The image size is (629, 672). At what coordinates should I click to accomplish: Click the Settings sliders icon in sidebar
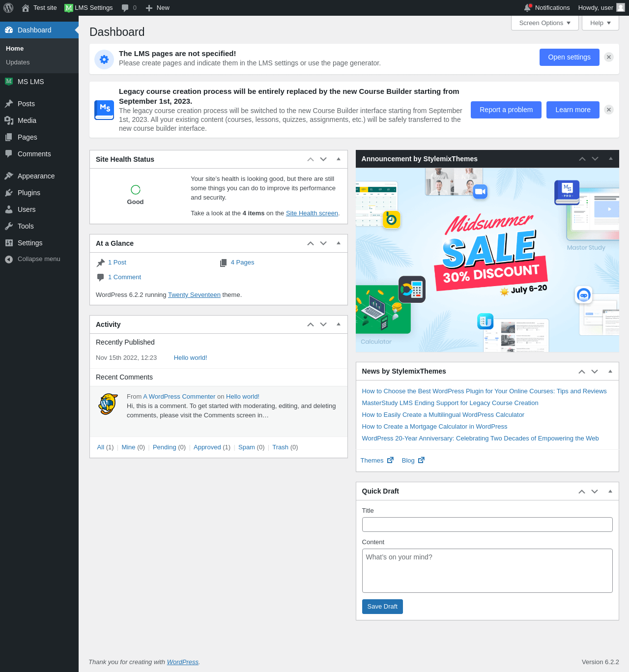click(9, 243)
